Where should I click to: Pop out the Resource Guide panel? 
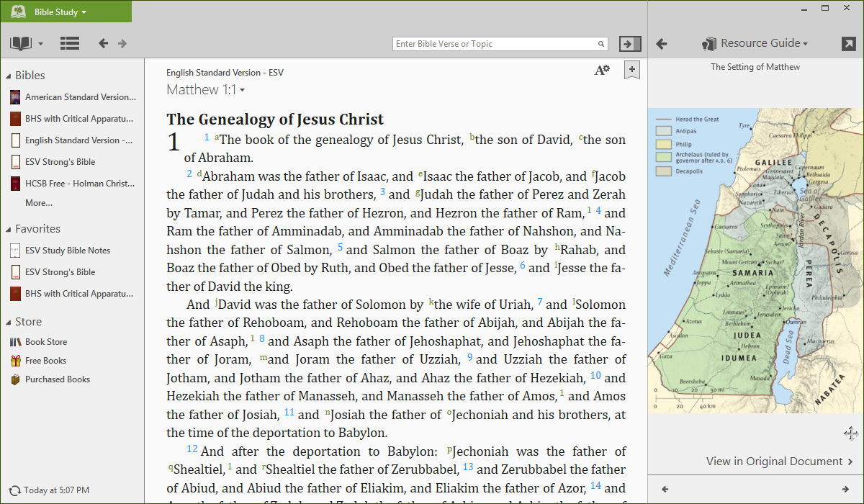coord(849,44)
